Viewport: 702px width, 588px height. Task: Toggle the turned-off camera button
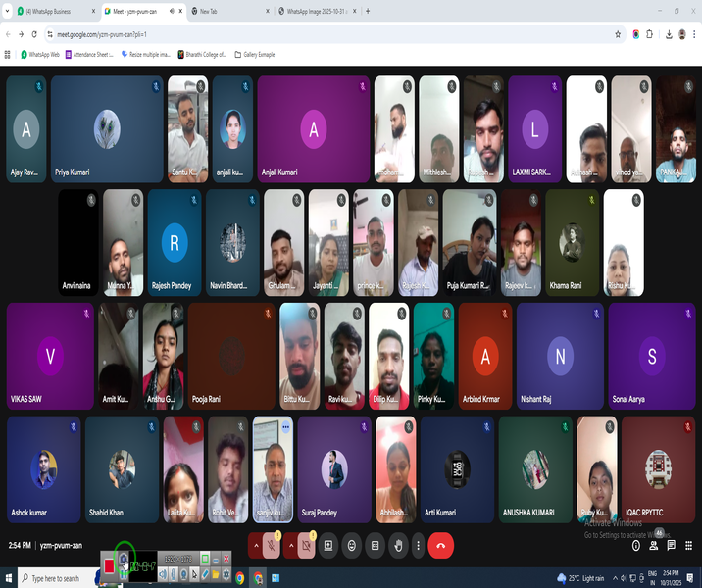(x=306, y=546)
